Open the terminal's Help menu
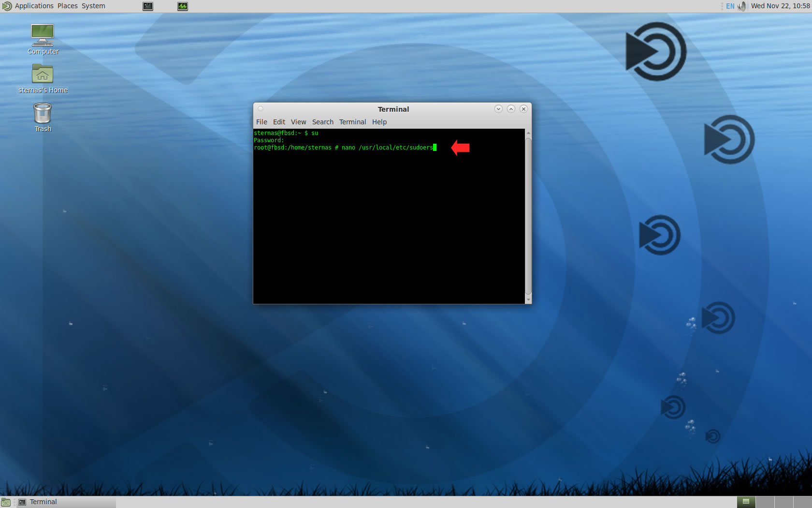Viewport: 812px width, 508px height. [x=379, y=122]
